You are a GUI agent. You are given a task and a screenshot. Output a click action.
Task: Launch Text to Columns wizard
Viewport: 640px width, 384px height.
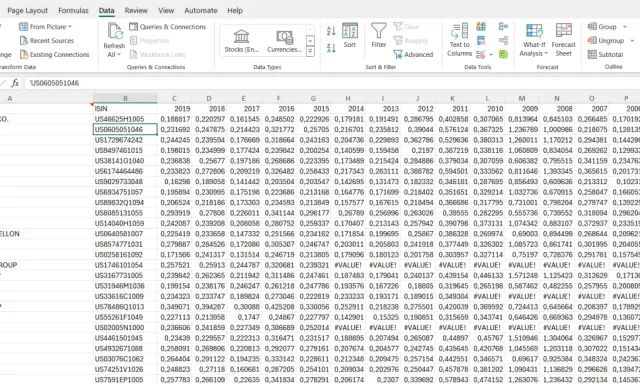coord(460,40)
